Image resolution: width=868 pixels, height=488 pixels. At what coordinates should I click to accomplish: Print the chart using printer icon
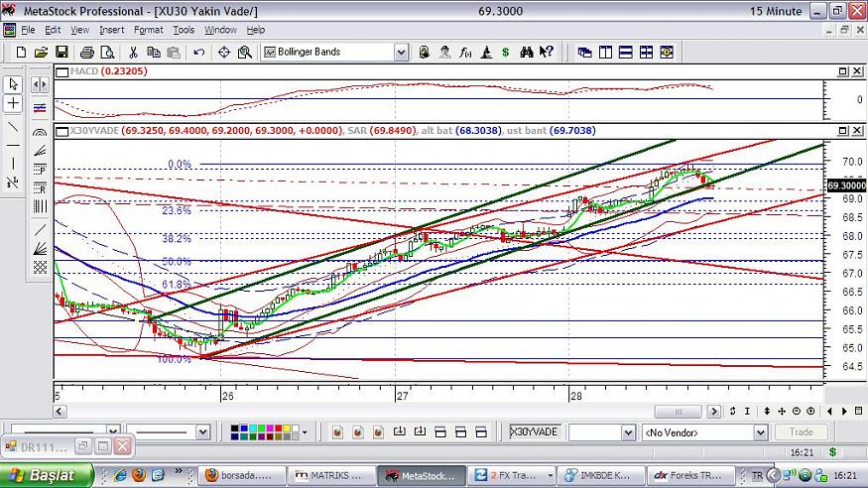click(87, 52)
